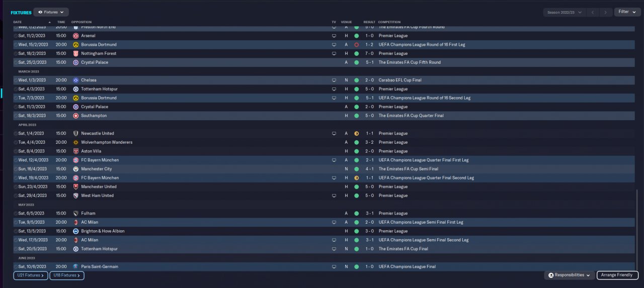Click The Emirates FA Cup Quarter Final text
The height and width of the screenshot is (288, 644).
click(x=411, y=116)
